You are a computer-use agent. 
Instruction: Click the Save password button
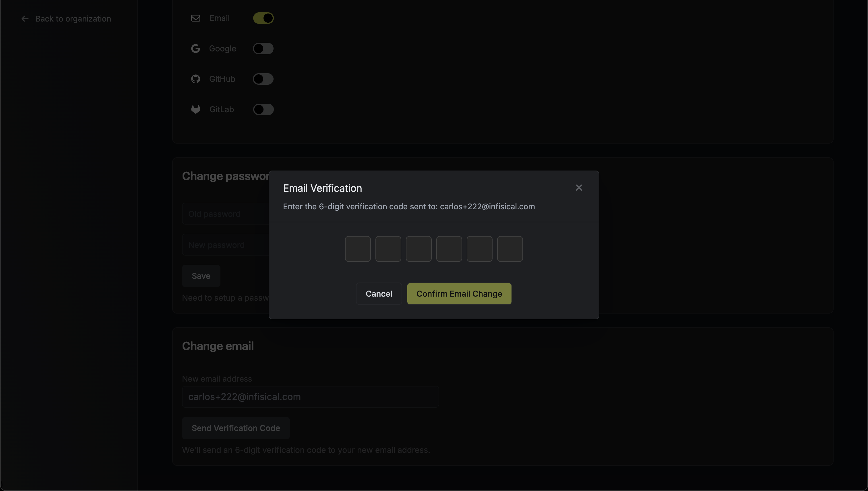[x=201, y=276]
